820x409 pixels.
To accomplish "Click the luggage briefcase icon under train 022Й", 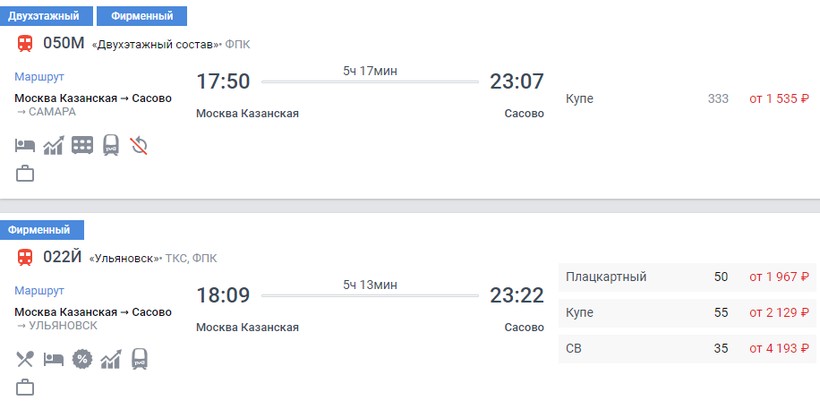I will [25, 386].
